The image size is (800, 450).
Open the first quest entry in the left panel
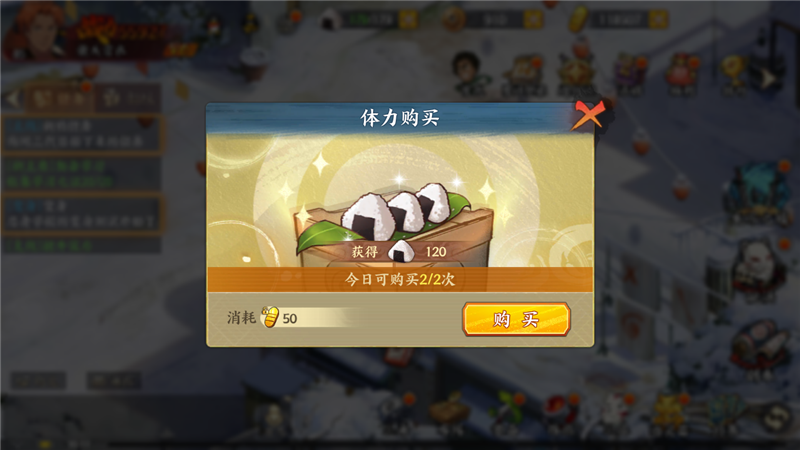click(x=82, y=134)
